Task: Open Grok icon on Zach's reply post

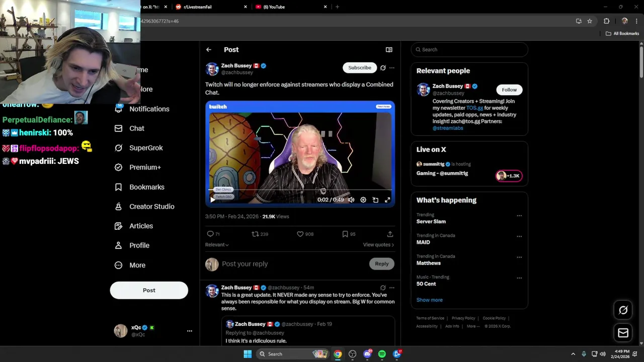Action: [383, 288]
